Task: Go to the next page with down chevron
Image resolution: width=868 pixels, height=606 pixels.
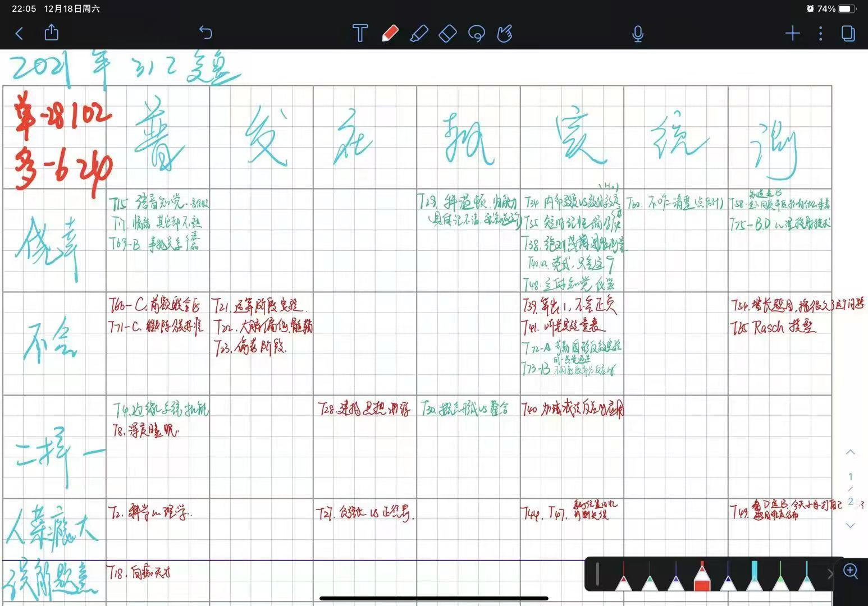Action: point(851,526)
